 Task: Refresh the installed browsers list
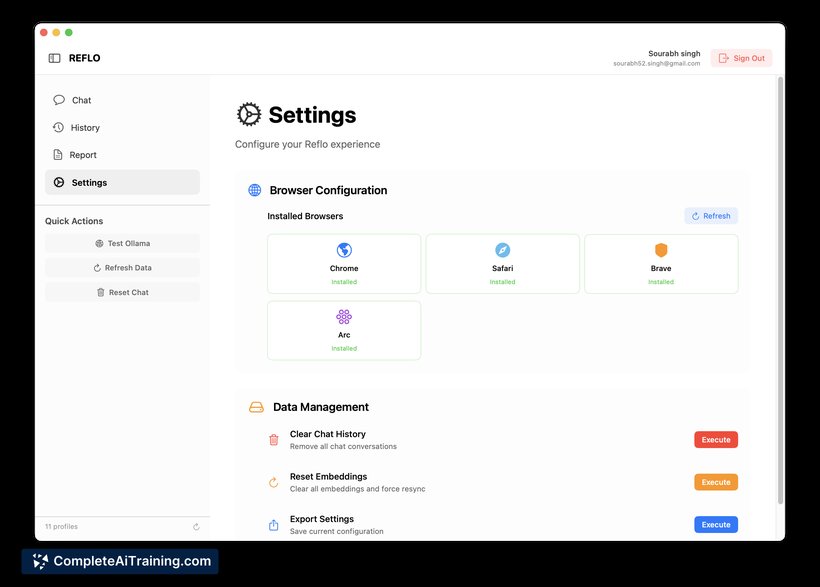[711, 216]
